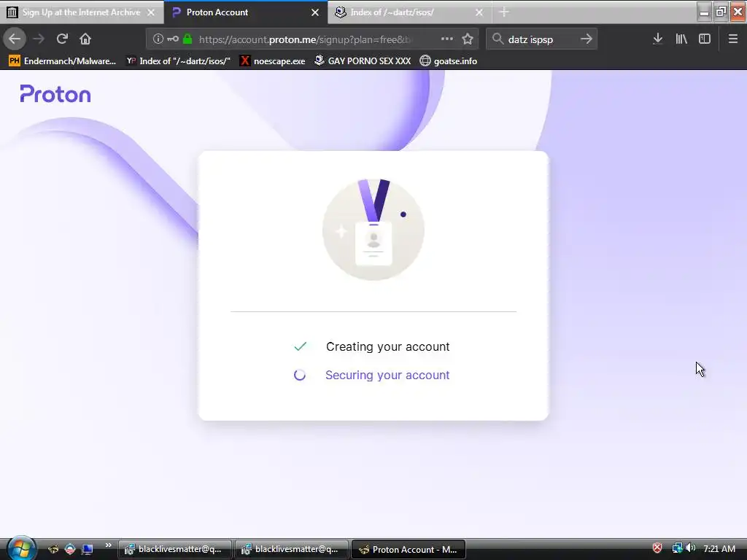Submit search with the arrow button
Viewport: 747px width, 560px height.
coord(587,39)
